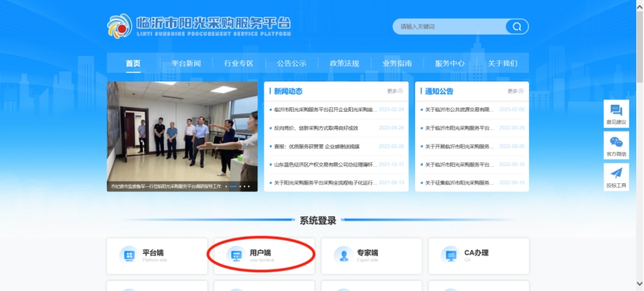
Task: Open the 业务指南 menu item
Action: 396,64
